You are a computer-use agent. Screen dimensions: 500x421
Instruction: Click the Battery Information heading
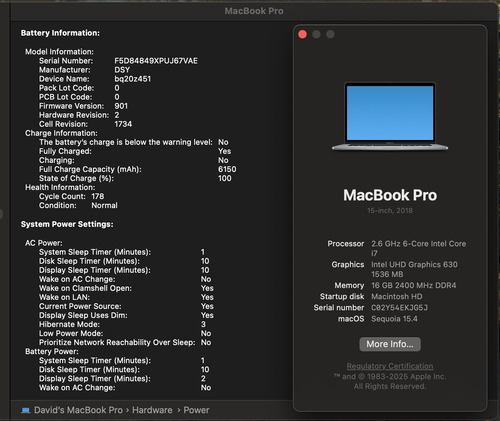pos(60,33)
